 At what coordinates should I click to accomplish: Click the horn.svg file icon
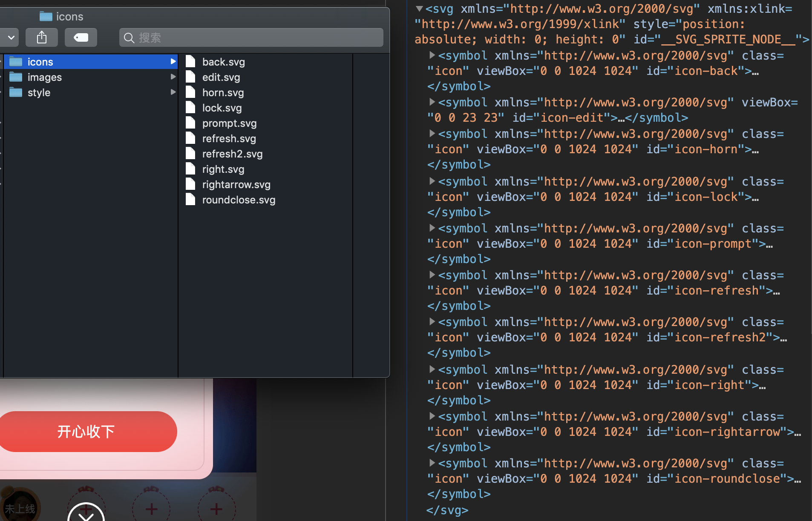coord(190,92)
